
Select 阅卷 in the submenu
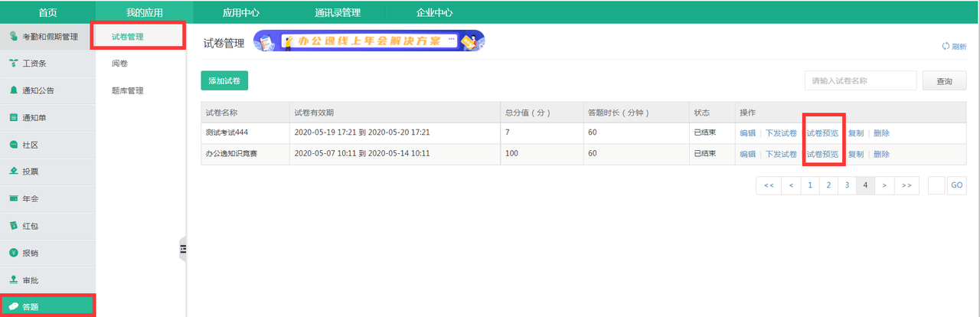point(119,64)
